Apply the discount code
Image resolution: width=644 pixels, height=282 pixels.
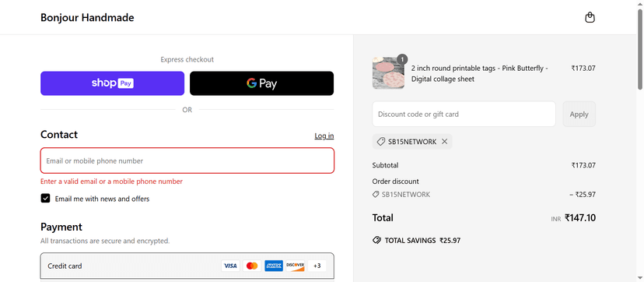point(579,115)
